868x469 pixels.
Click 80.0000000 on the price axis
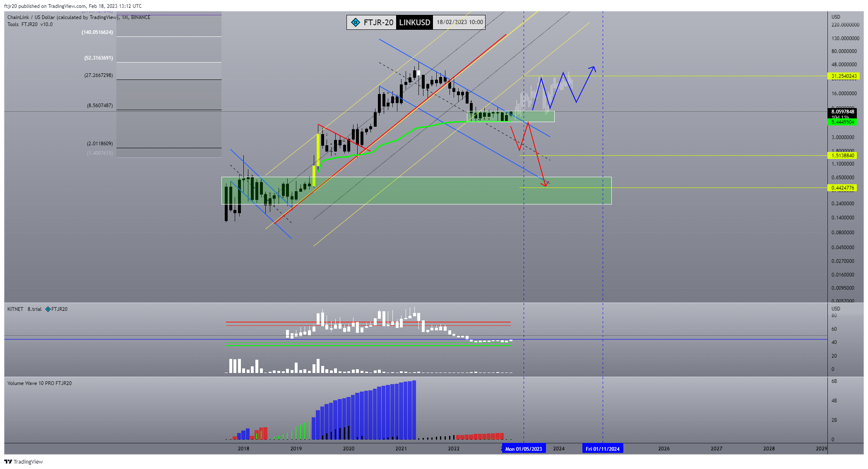click(x=844, y=51)
